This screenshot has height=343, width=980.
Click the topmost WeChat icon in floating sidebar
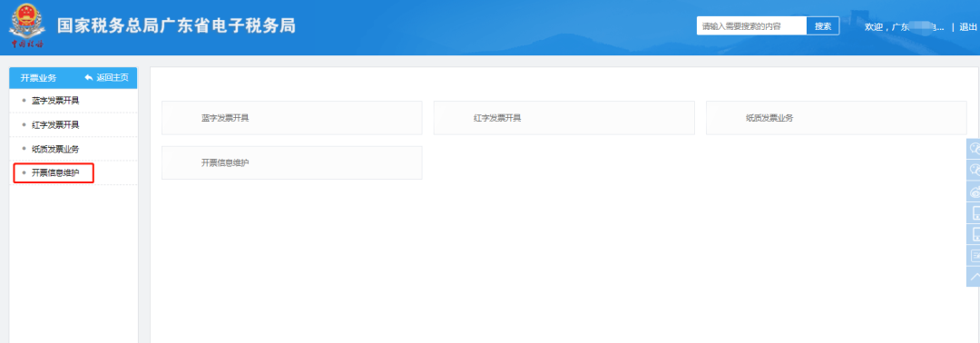(974, 150)
